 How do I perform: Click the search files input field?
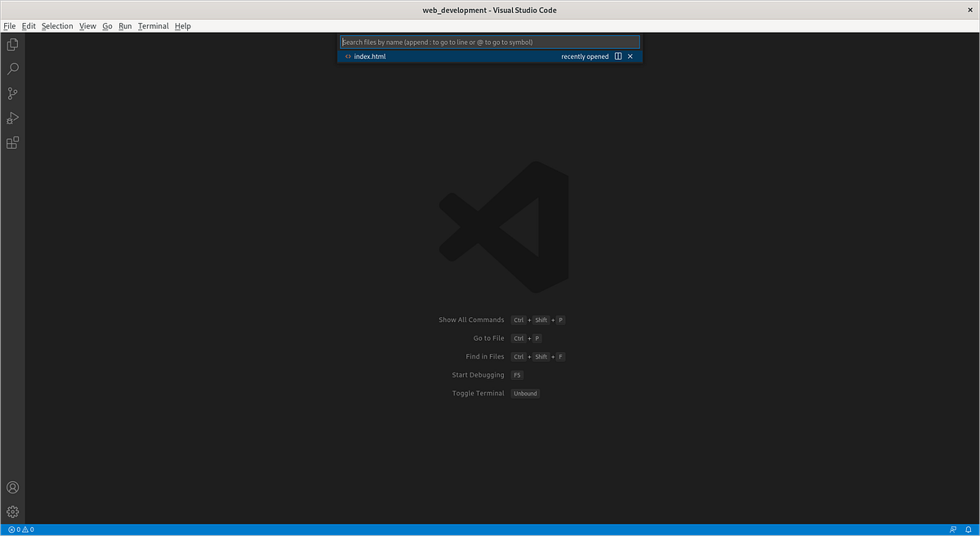[489, 42]
